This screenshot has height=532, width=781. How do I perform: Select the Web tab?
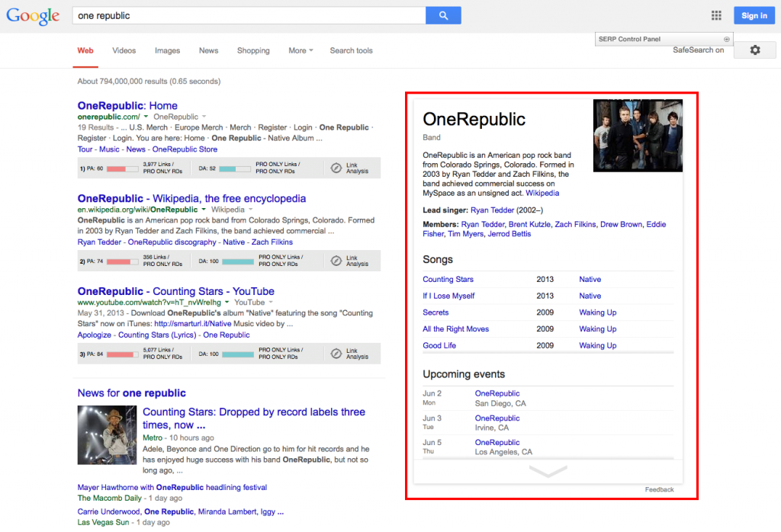tap(85, 50)
